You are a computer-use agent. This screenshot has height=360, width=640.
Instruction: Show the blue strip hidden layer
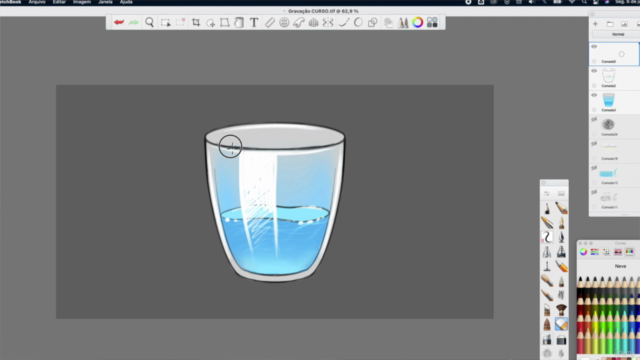point(594,168)
